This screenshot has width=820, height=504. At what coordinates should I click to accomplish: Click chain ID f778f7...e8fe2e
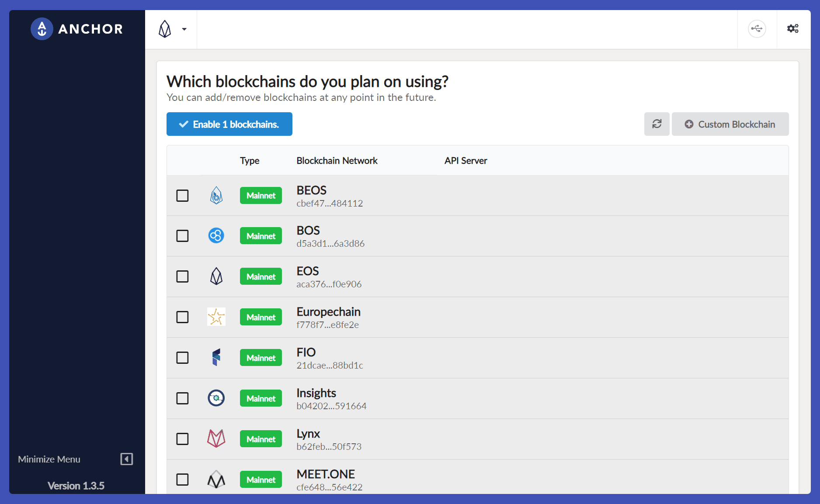point(328,324)
